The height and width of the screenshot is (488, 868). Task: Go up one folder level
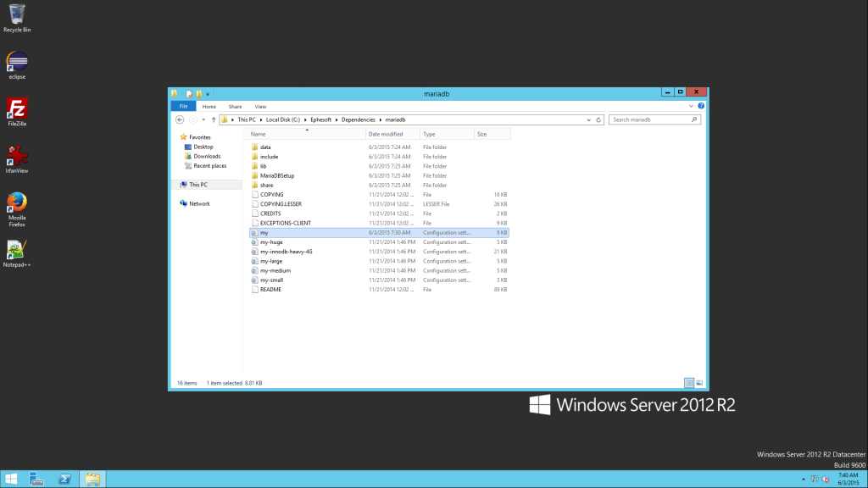pos(214,119)
